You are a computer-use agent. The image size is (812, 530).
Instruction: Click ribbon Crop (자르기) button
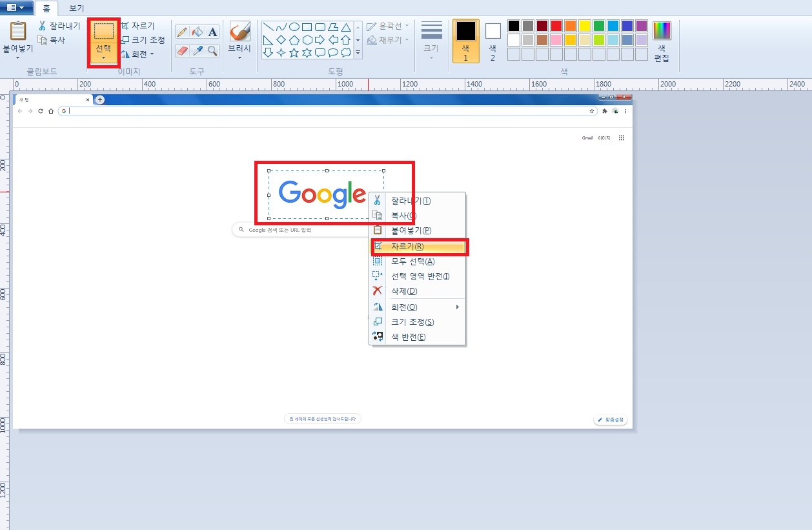pyautogui.click(x=137, y=26)
